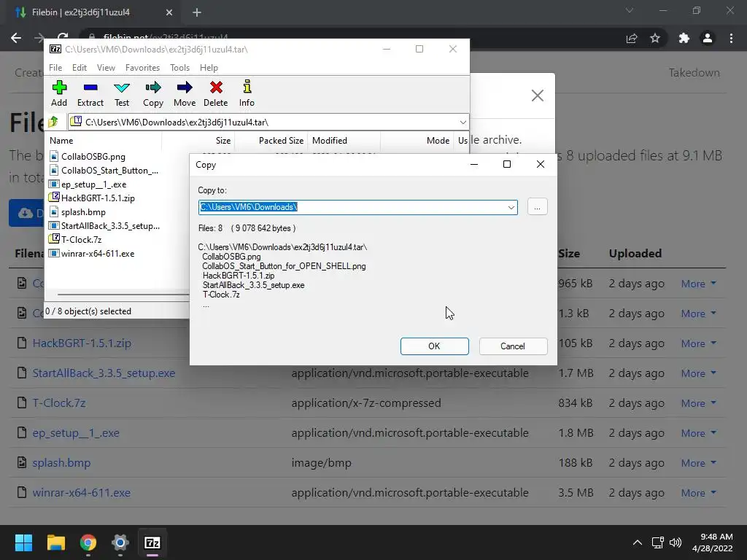
Task: Expand More dropdown for the 1.3 kB file row
Action: click(698, 314)
